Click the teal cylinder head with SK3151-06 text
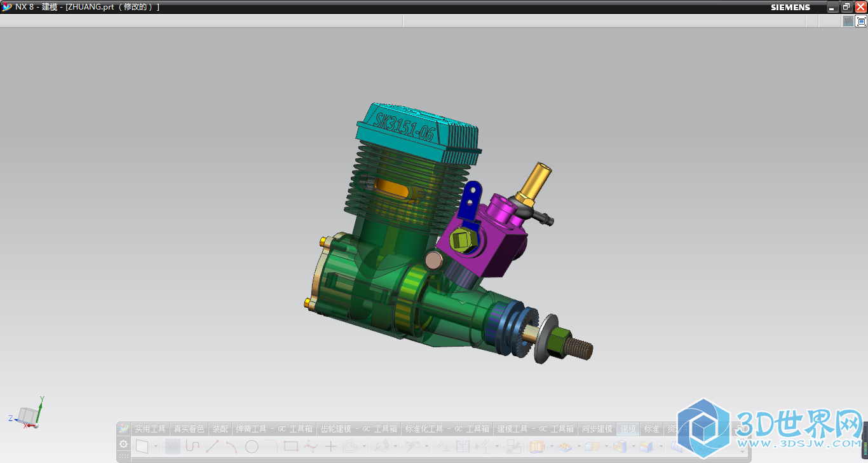This screenshot has width=868, height=463. 416,134
